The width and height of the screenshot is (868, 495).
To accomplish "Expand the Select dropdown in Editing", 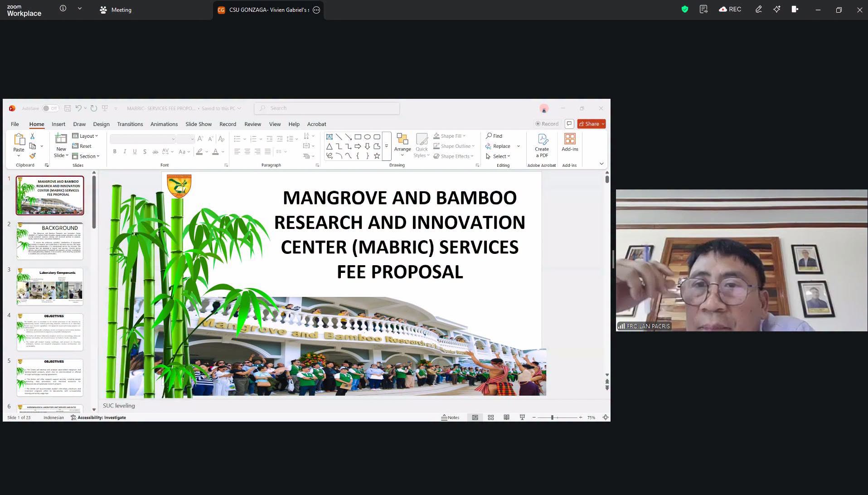I will pyautogui.click(x=498, y=156).
